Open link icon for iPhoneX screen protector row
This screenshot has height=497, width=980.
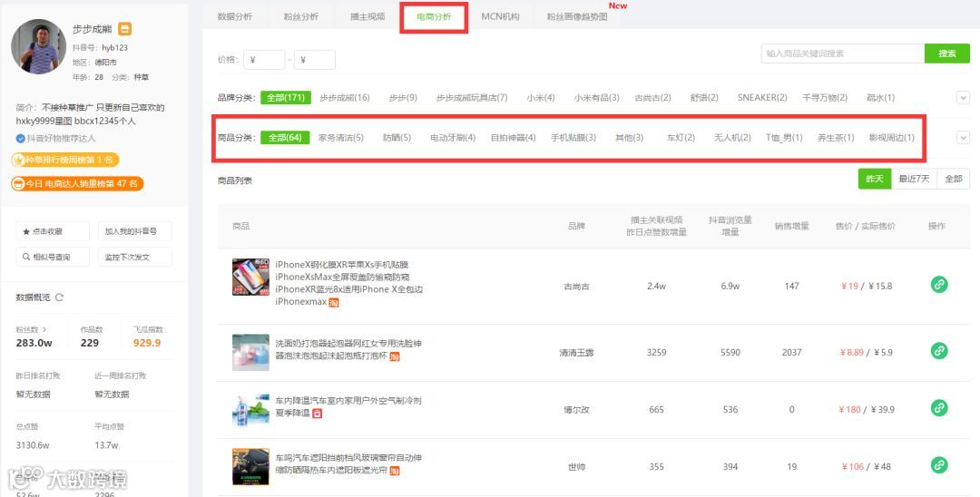click(939, 285)
